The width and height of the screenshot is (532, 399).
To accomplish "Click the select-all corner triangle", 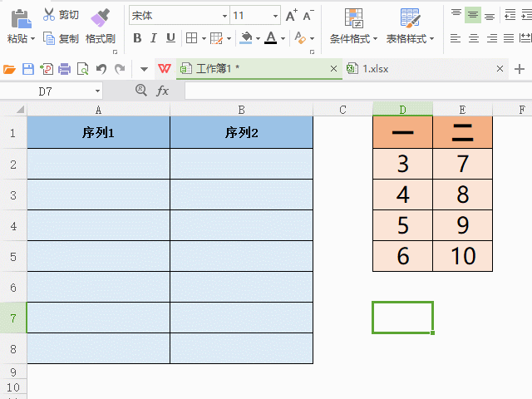I will pyautogui.click(x=20, y=109).
